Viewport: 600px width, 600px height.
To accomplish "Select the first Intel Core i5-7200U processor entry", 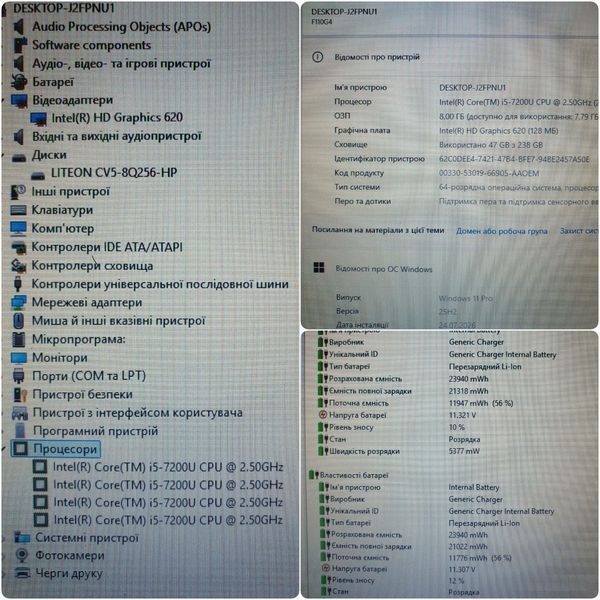I will pyautogui.click(x=168, y=467).
